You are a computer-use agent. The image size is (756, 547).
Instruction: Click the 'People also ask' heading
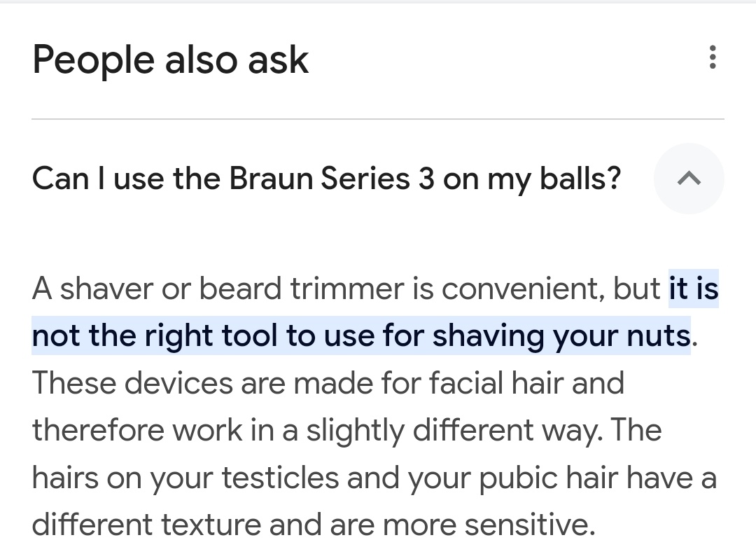coord(170,60)
